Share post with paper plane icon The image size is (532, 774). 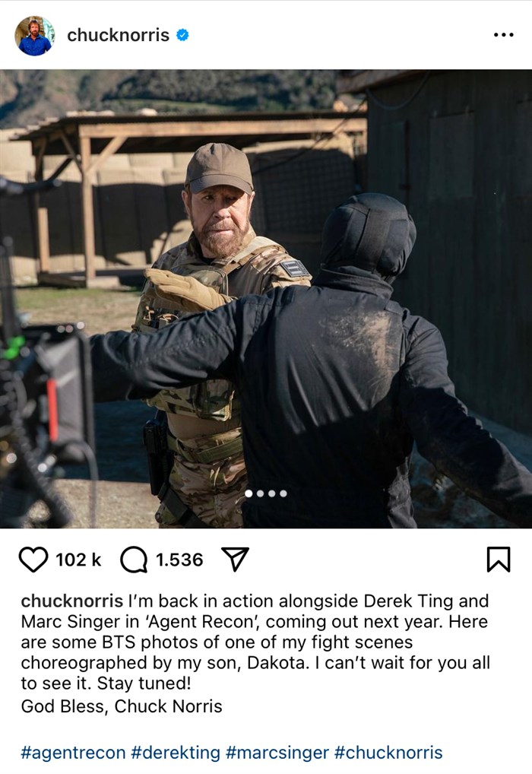pos(235,559)
